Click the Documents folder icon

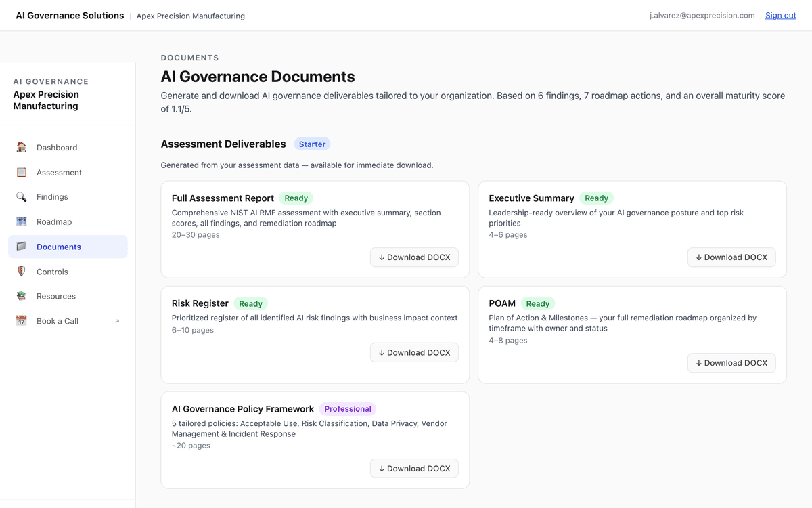pos(22,247)
